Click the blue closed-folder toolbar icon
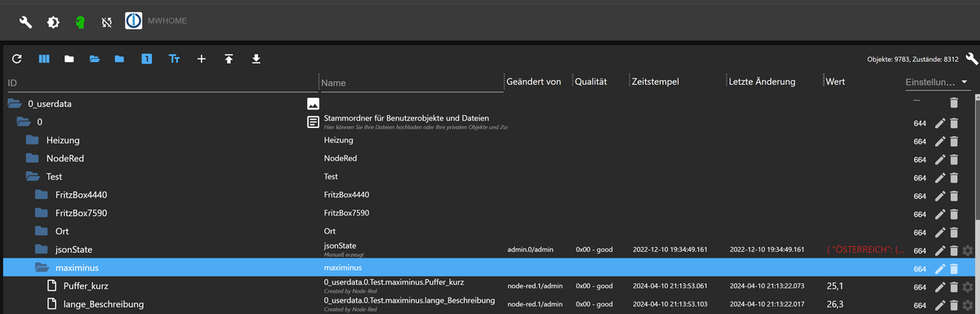980x314 pixels. click(120, 59)
